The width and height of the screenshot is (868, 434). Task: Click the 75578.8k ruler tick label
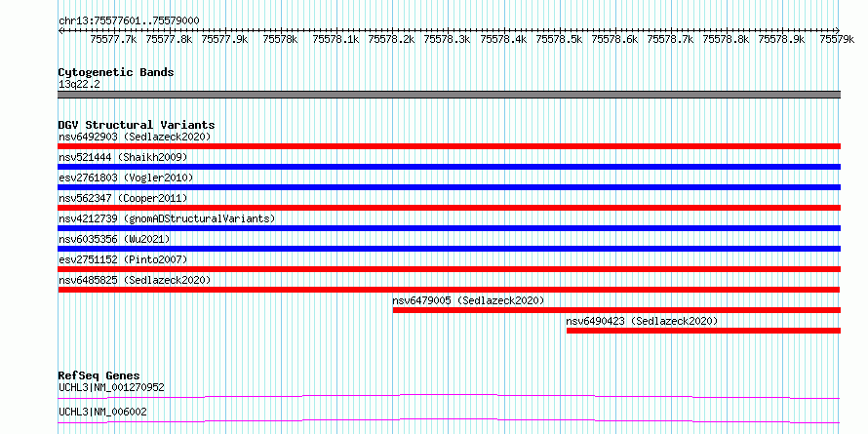727,39
